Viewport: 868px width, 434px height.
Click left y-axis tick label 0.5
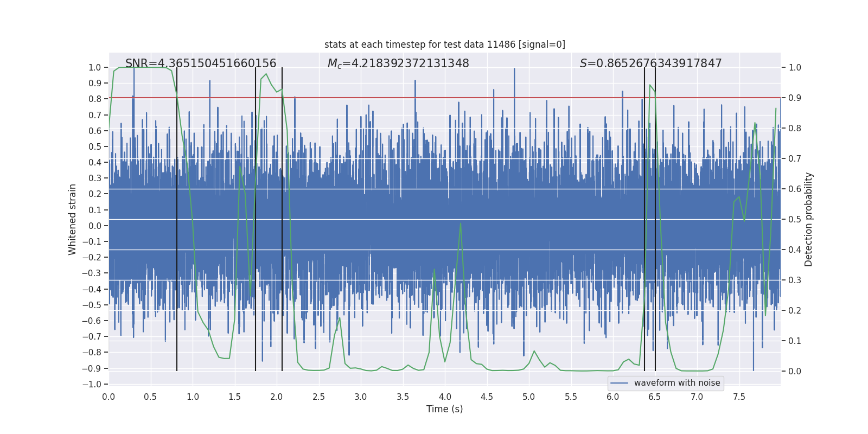pyautogui.click(x=94, y=146)
